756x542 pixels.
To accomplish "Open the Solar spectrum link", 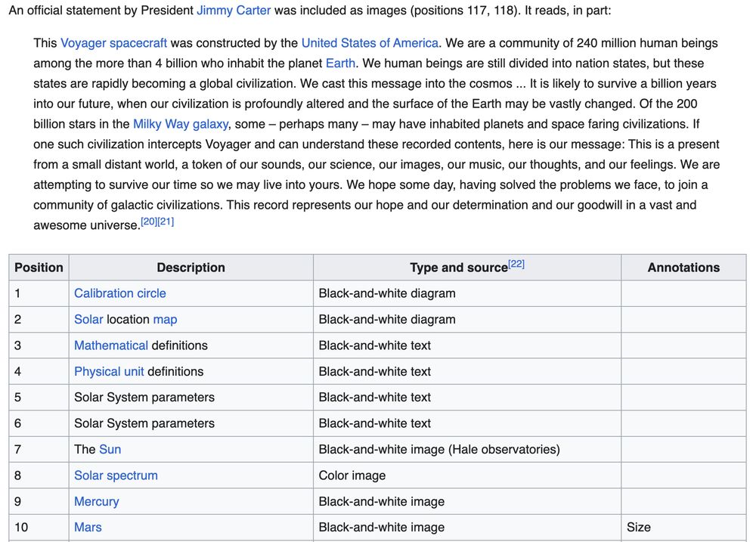I will [x=116, y=475].
